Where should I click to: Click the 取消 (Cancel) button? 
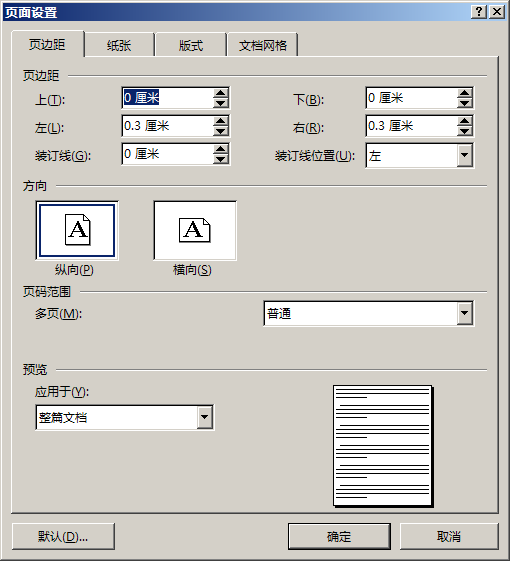[449, 536]
